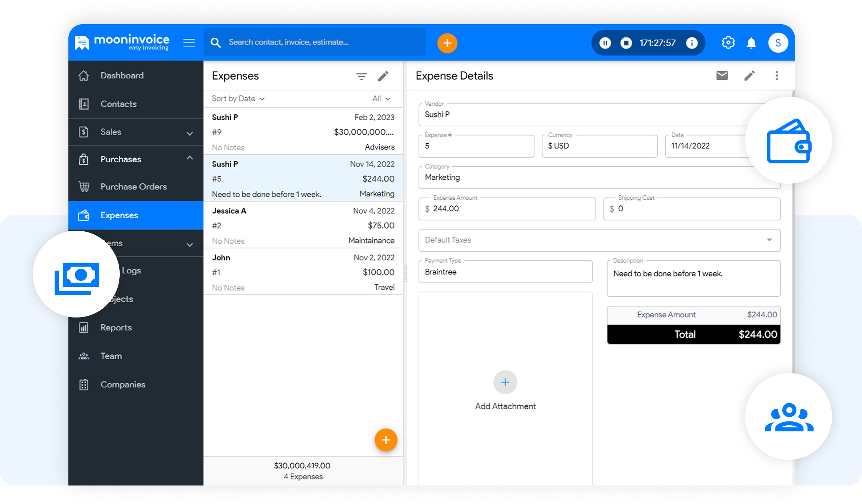Open the notifications bell
This screenshot has height=504, width=862.
751,43
